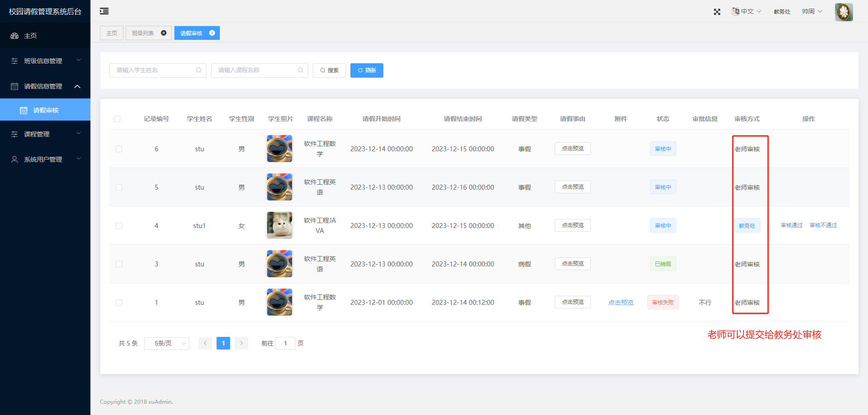Open the 5条/页 page size dropdown
This screenshot has width=868, height=415.
pyautogui.click(x=166, y=344)
